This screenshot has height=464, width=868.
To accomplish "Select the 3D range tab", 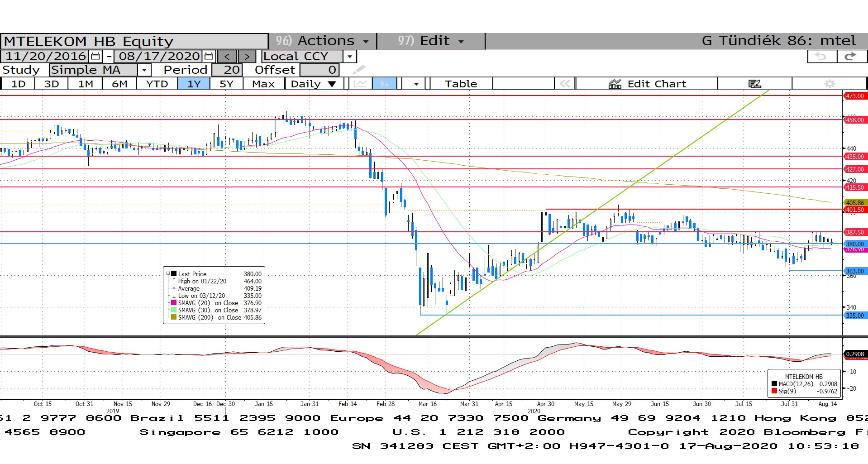I will [x=52, y=84].
